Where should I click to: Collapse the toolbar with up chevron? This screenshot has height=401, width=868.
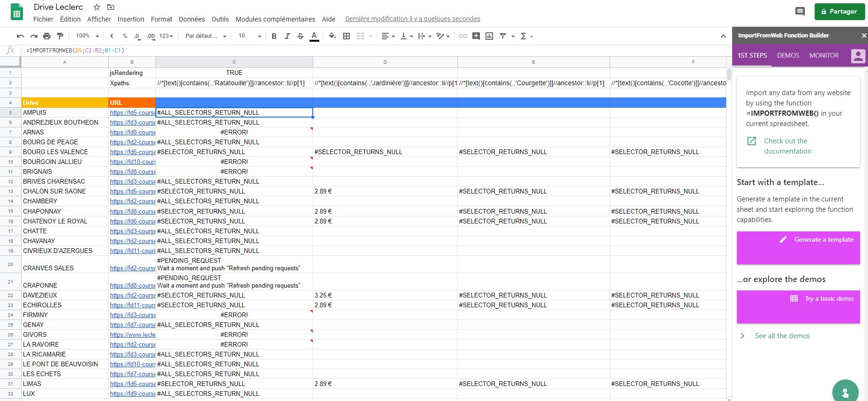[x=723, y=36]
